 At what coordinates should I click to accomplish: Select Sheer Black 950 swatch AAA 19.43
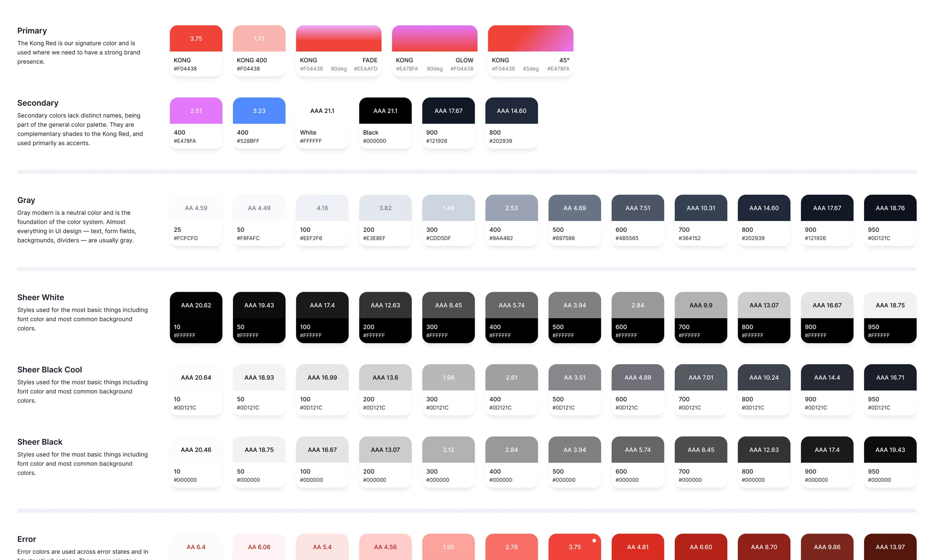click(890, 462)
